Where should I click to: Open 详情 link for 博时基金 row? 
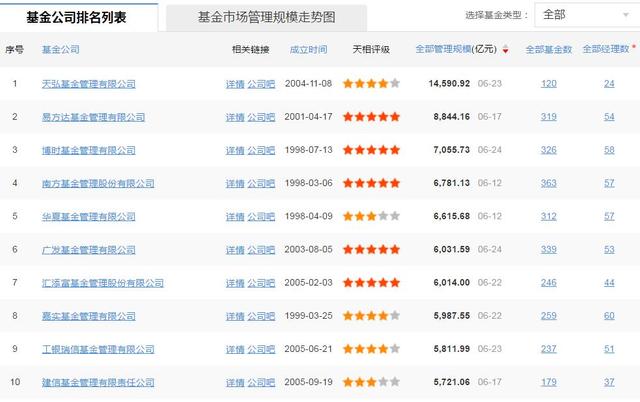point(235,150)
